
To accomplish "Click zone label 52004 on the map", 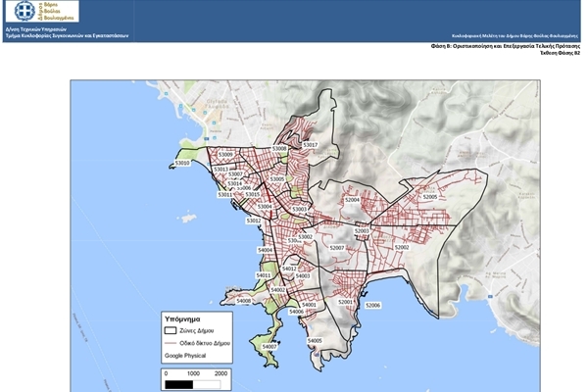I will tap(352, 200).
